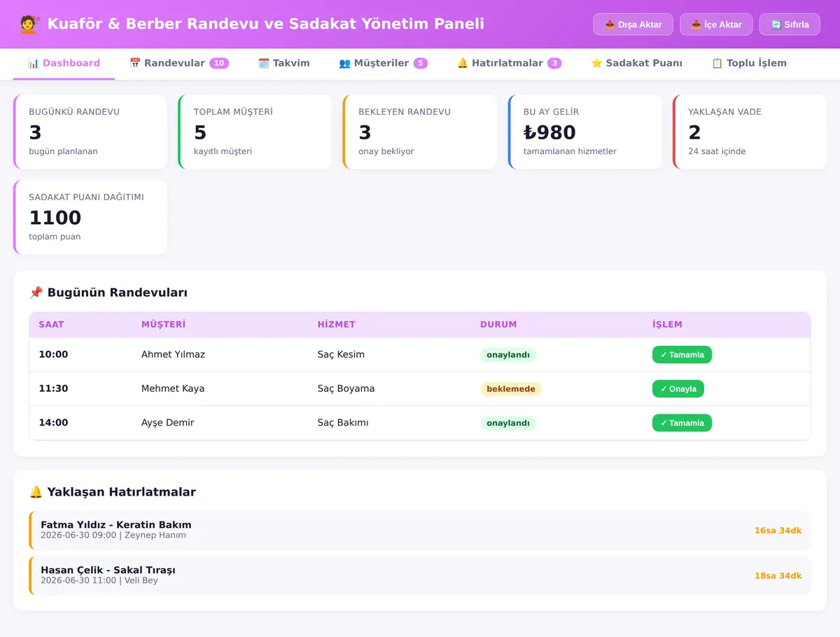
Task: Click the Dışa Aktar export button
Action: [633, 24]
